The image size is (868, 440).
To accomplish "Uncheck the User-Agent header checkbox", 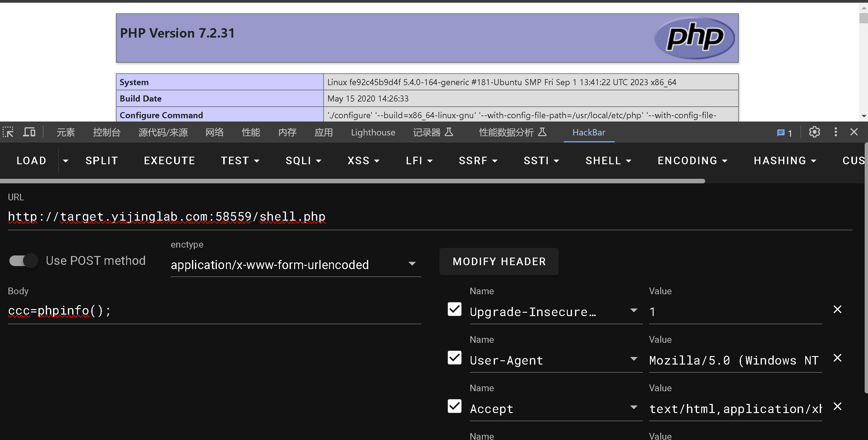I will click(454, 358).
